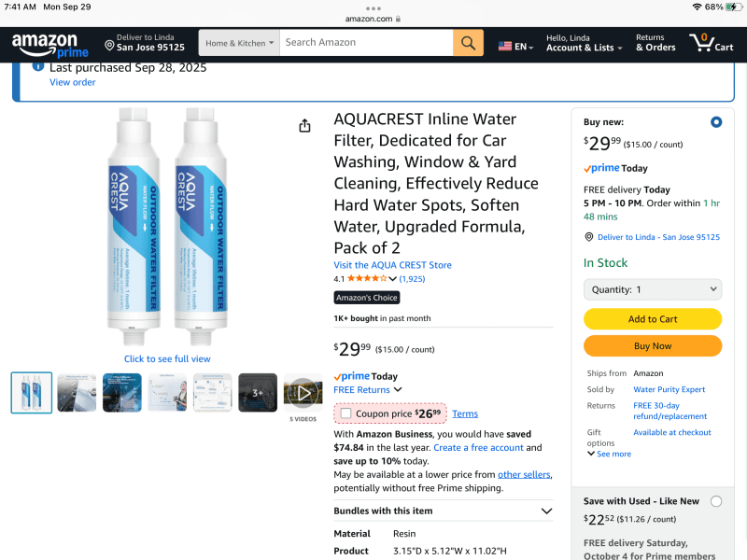This screenshot has height=560, width=747.
Task: Select the Buy new radio button
Action: pos(716,122)
